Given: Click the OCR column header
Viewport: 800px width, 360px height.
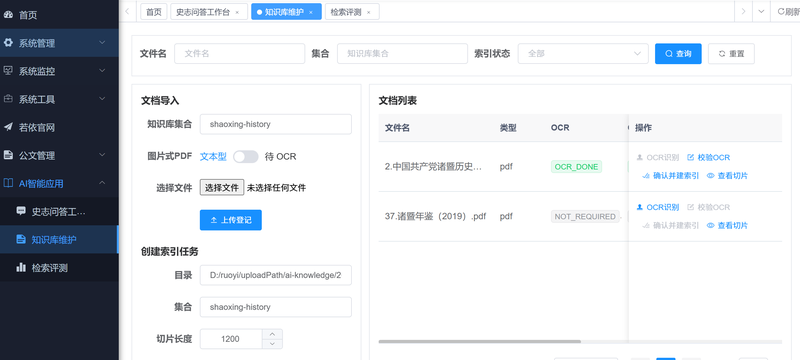Looking at the screenshot, I should tap(560, 128).
